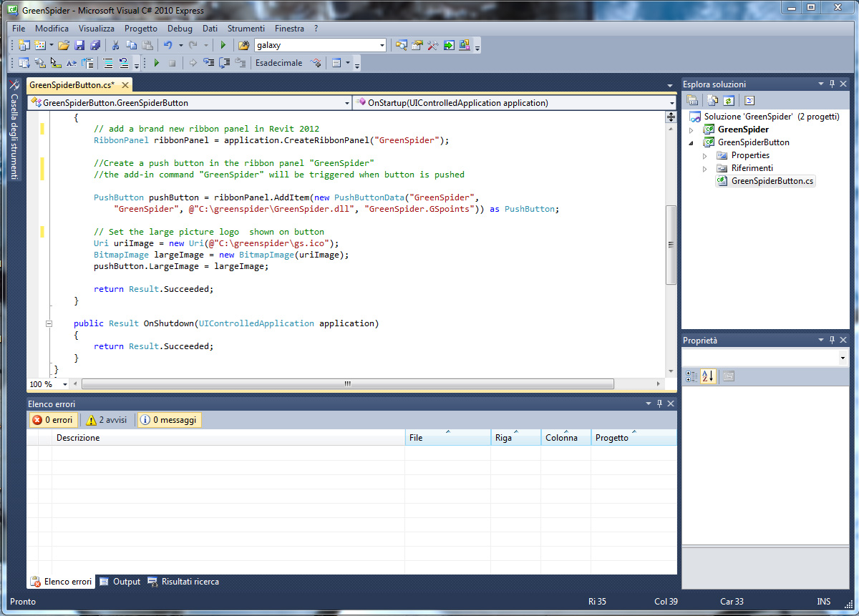859x616 pixels.
Task: Pin the Esplora soluzioni panel
Action: coord(833,84)
